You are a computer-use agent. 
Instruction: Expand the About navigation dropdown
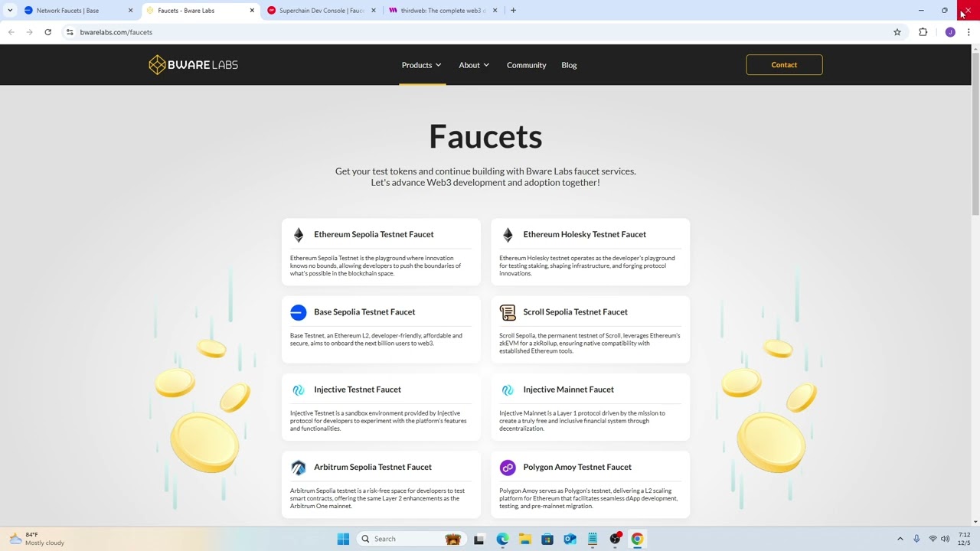(474, 65)
